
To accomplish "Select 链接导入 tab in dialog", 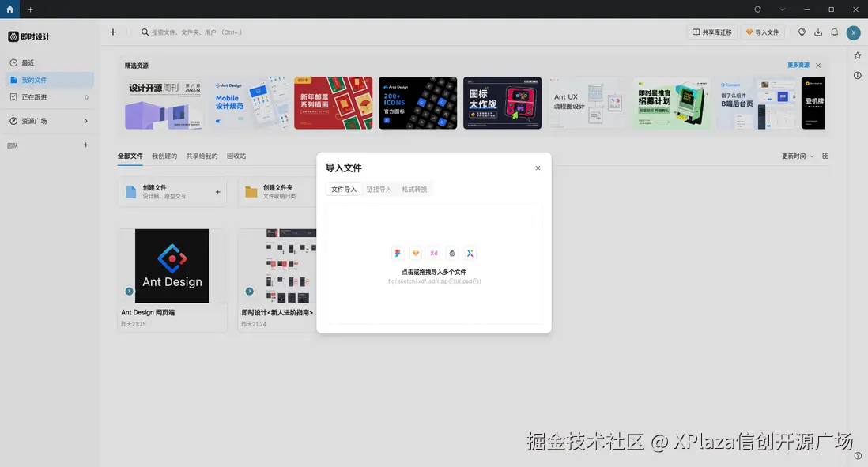I will [x=379, y=189].
